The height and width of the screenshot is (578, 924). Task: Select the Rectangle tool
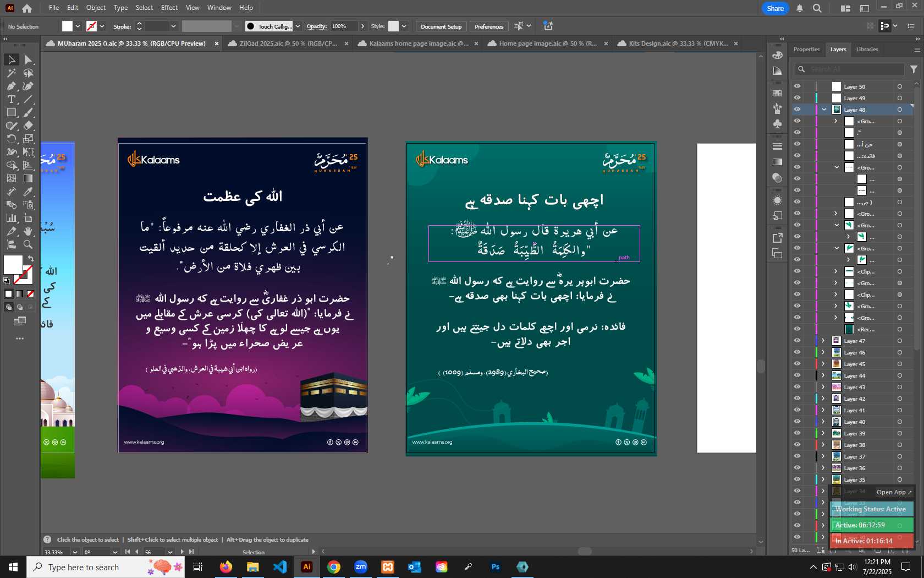click(11, 112)
